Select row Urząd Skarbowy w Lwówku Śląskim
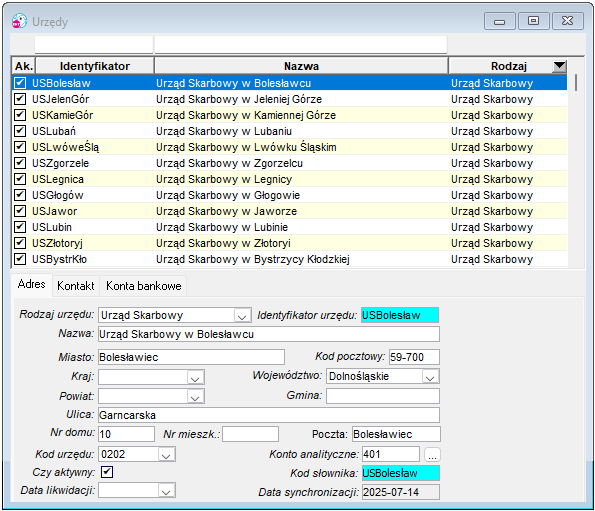Viewport: 595px width, 511px height. [290, 147]
